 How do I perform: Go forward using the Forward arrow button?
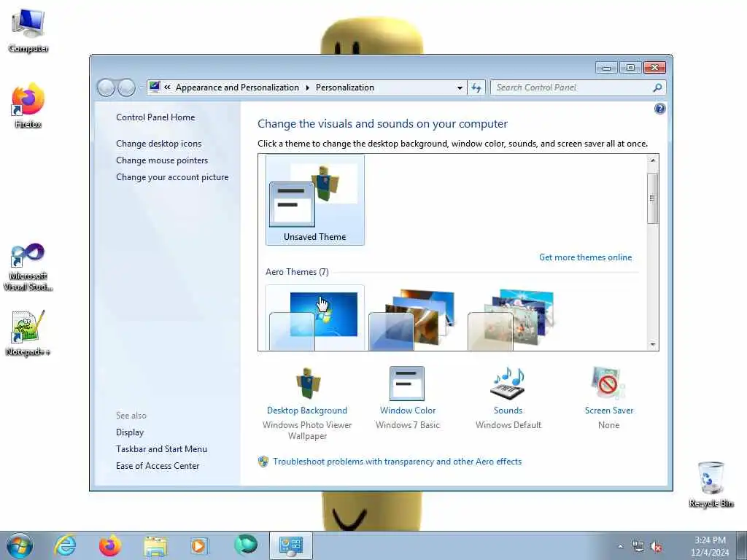[126, 87]
